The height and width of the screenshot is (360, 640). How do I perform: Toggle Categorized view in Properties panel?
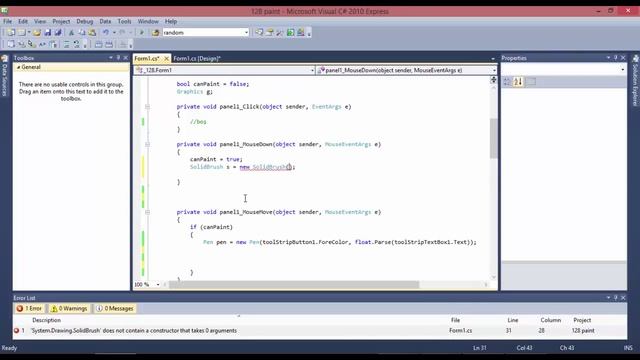(507, 82)
